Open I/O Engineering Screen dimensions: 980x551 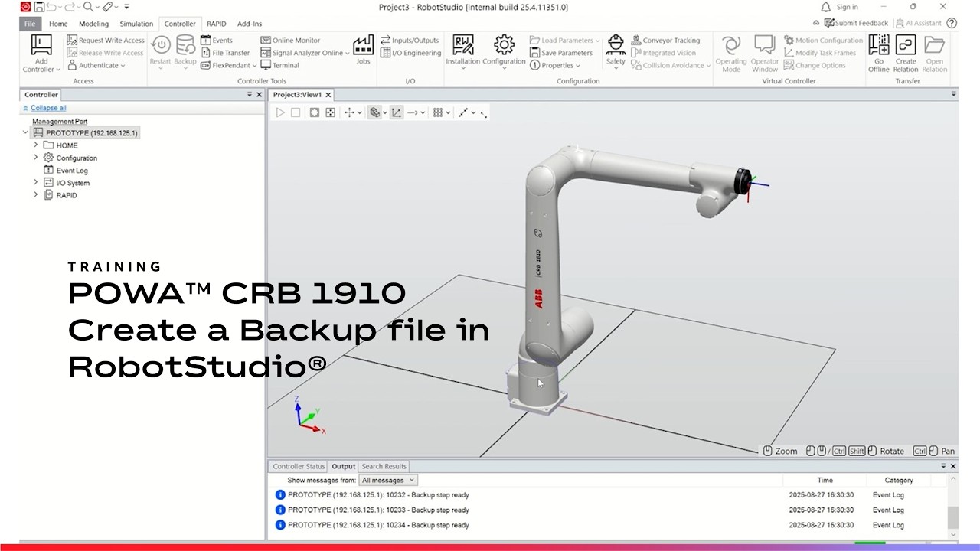point(410,53)
